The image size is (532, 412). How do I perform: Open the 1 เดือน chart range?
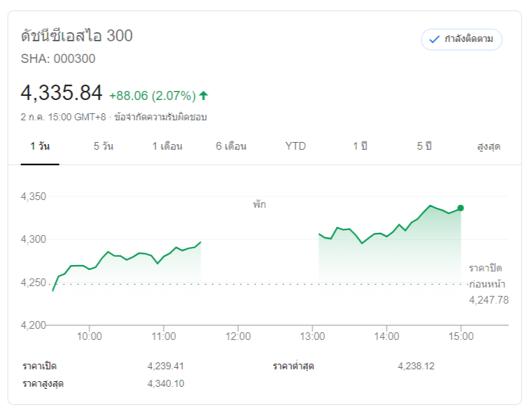[x=167, y=146]
